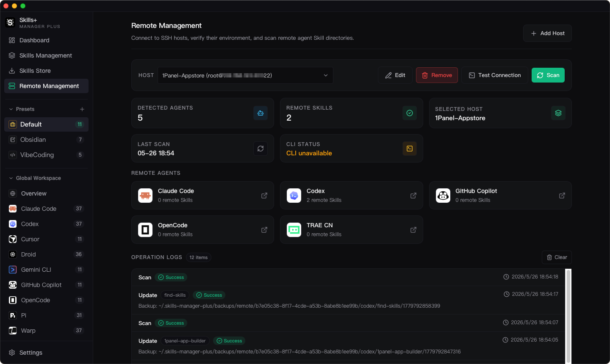Image resolution: width=610 pixels, height=364 pixels.
Task: Click the red Remove host button
Action: click(x=437, y=75)
